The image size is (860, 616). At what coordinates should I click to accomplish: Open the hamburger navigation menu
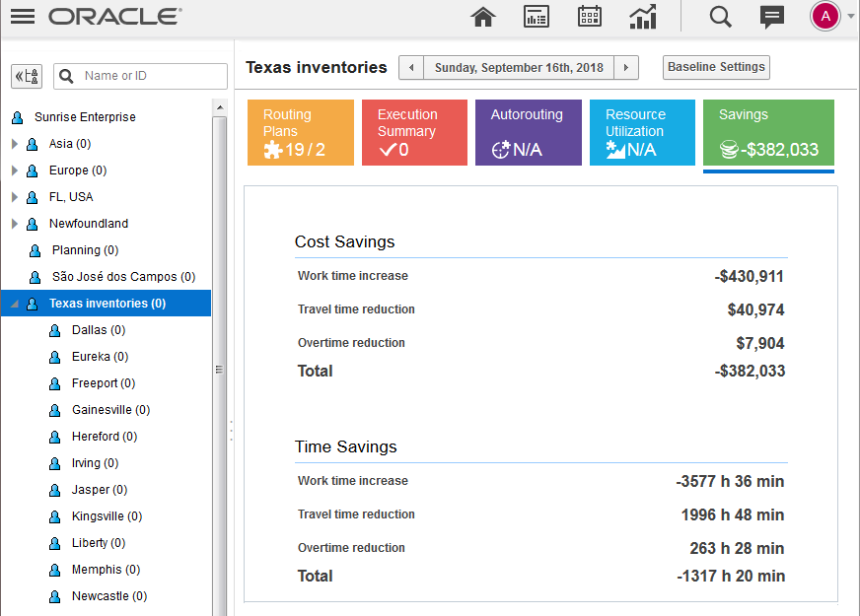[22, 17]
